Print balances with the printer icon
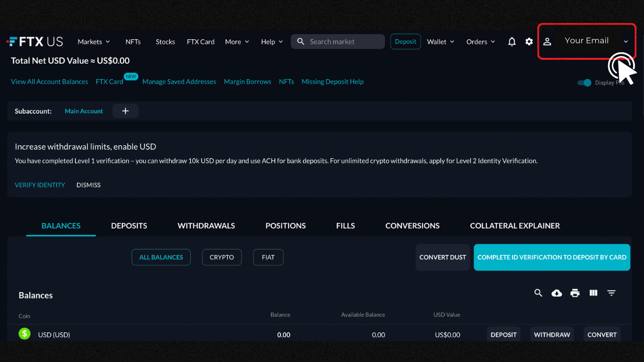 [x=575, y=293]
